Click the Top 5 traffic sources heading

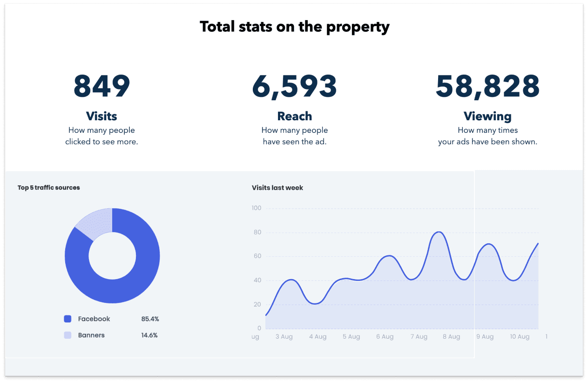(x=48, y=187)
